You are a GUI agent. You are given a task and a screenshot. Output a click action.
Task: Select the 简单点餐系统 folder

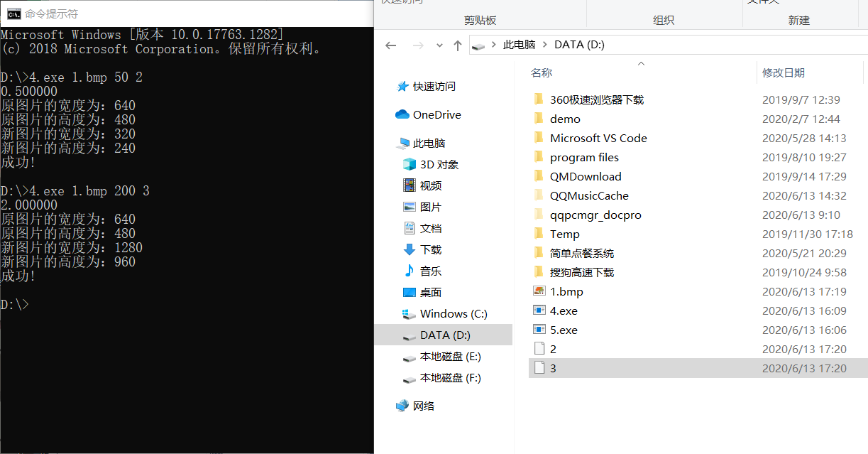pyautogui.click(x=582, y=253)
